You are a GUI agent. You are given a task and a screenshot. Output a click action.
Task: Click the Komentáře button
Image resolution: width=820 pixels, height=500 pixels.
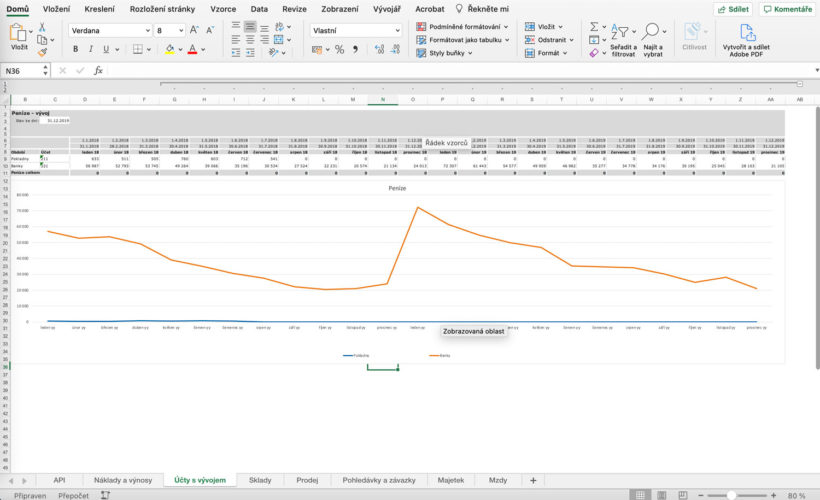tap(788, 9)
